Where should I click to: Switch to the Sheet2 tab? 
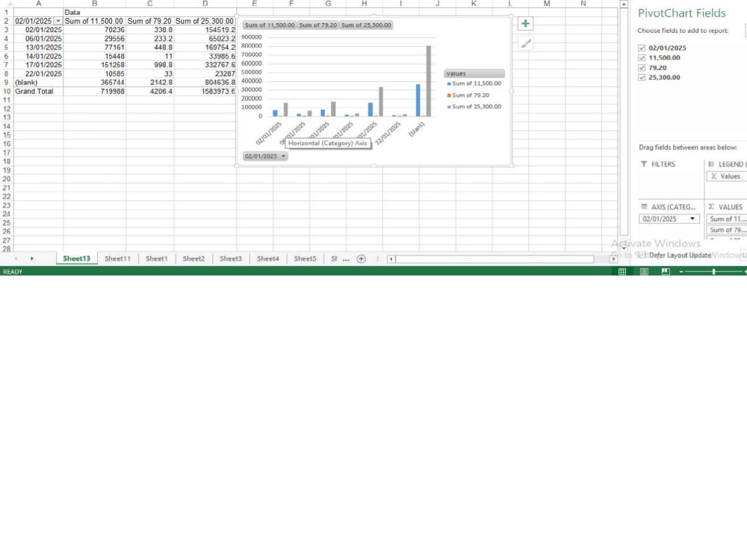pos(193,258)
